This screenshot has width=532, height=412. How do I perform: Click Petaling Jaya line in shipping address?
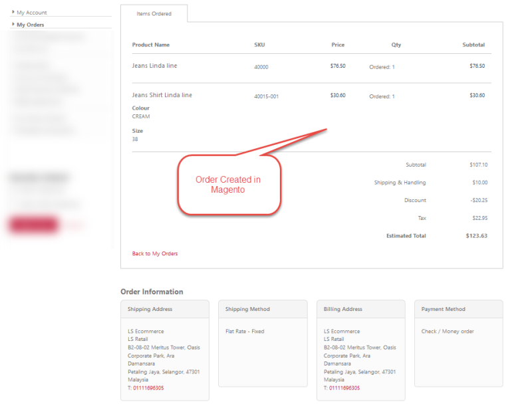pyautogui.click(x=164, y=372)
